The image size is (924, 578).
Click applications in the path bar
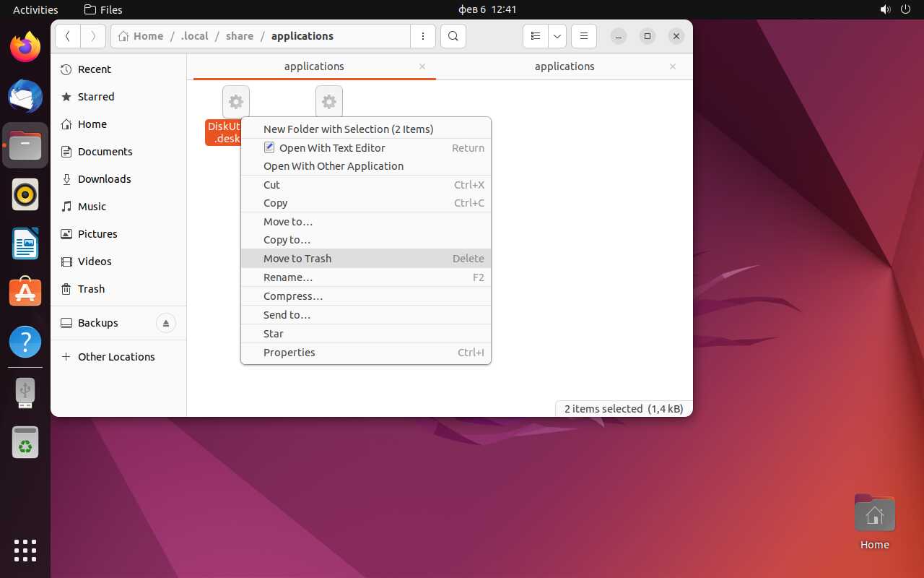pyautogui.click(x=302, y=36)
